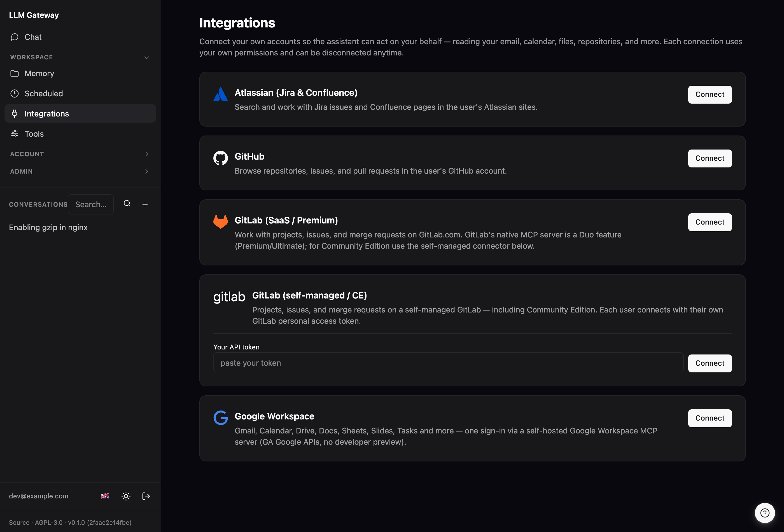784x532 pixels.
Task: Click the 'GitLab (SaaS / Premium)' card title
Action: point(286,220)
